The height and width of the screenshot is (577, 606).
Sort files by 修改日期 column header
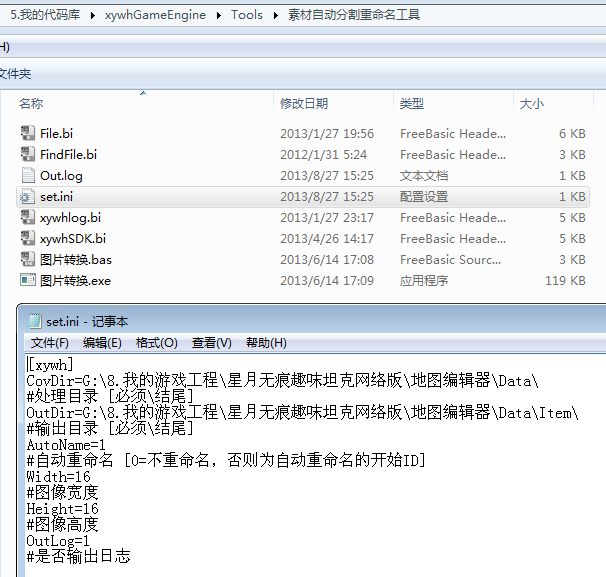point(304,104)
